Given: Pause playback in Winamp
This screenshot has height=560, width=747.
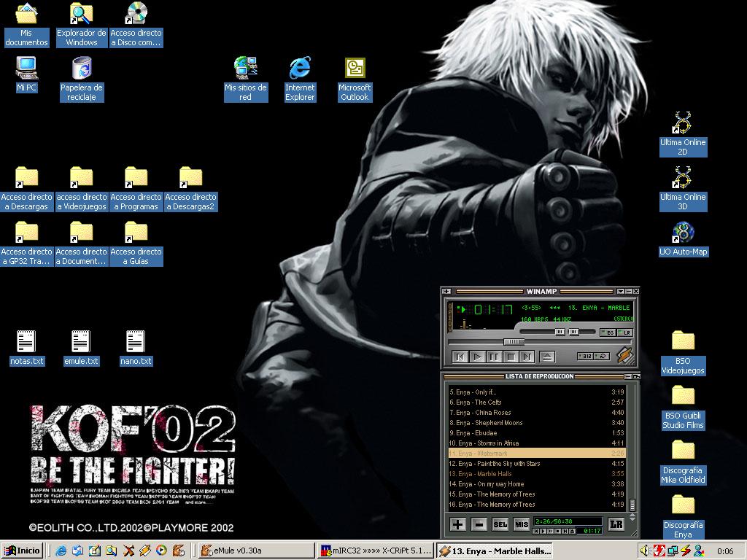Looking at the screenshot, I should tap(494, 357).
